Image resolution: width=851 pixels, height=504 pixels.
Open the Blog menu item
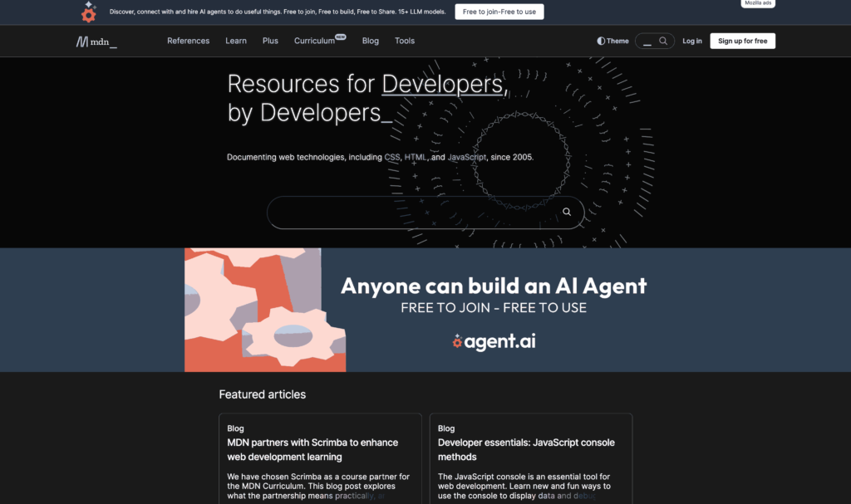pos(371,41)
